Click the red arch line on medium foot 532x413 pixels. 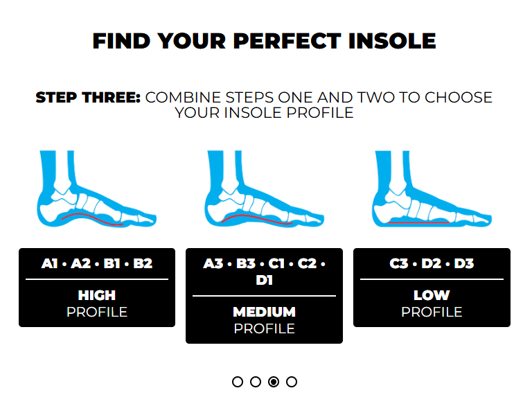click(257, 219)
